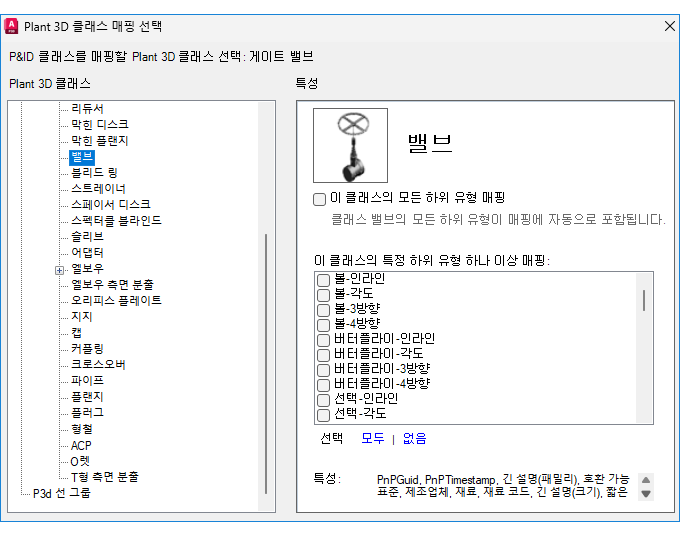Select 커플링 in class tree
Image resolution: width=680 pixels, height=536 pixels.
pos(87,349)
